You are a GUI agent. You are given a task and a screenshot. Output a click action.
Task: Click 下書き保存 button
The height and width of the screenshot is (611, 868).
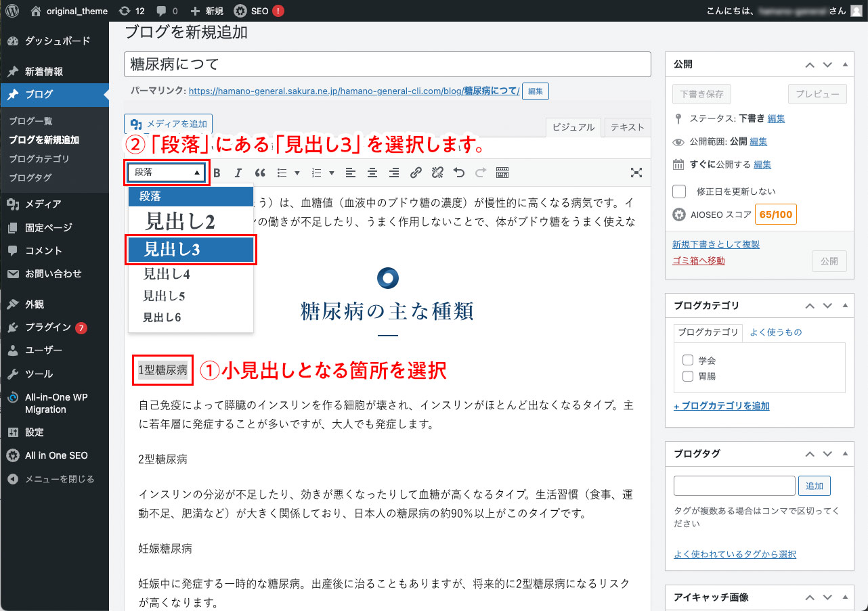tap(701, 94)
